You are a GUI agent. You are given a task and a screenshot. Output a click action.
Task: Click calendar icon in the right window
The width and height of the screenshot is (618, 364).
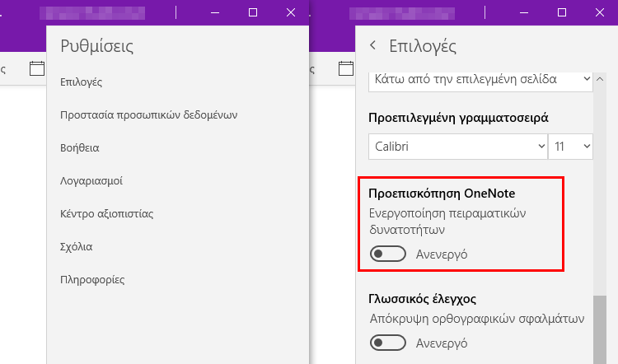coord(346,68)
